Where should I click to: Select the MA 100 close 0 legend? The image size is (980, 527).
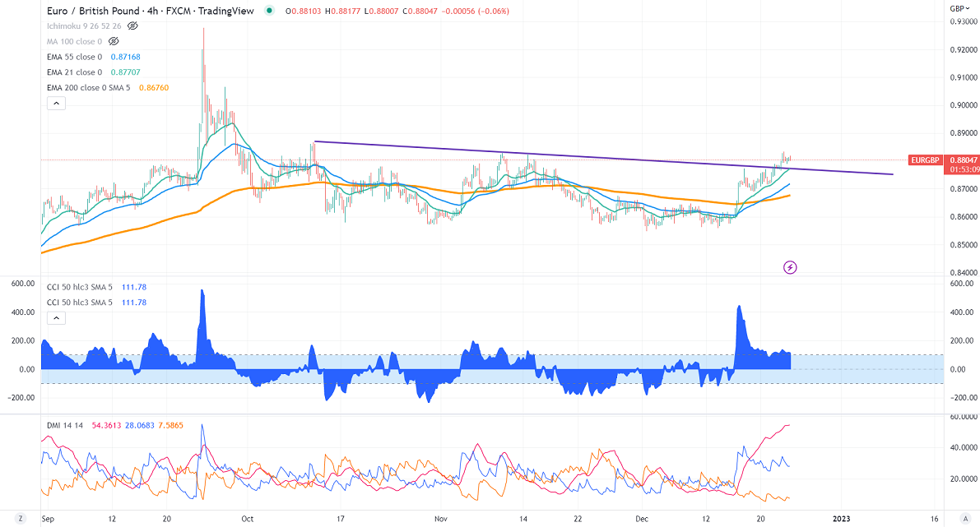click(x=74, y=41)
